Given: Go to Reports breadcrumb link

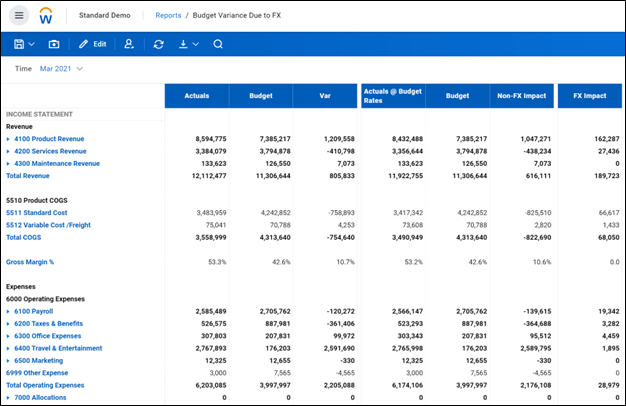Looking at the screenshot, I should point(169,16).
